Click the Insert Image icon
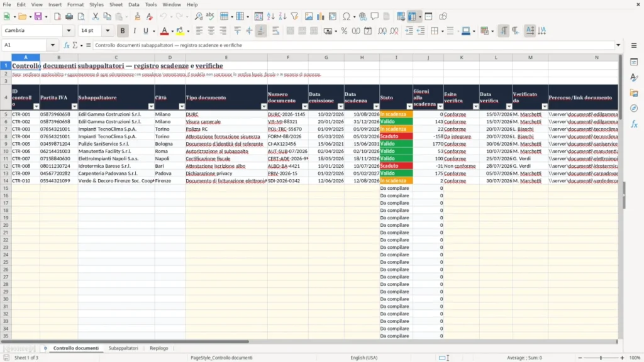Image resolution: width=644 pixels, height=362 pixels. click(x=309, y=16)
